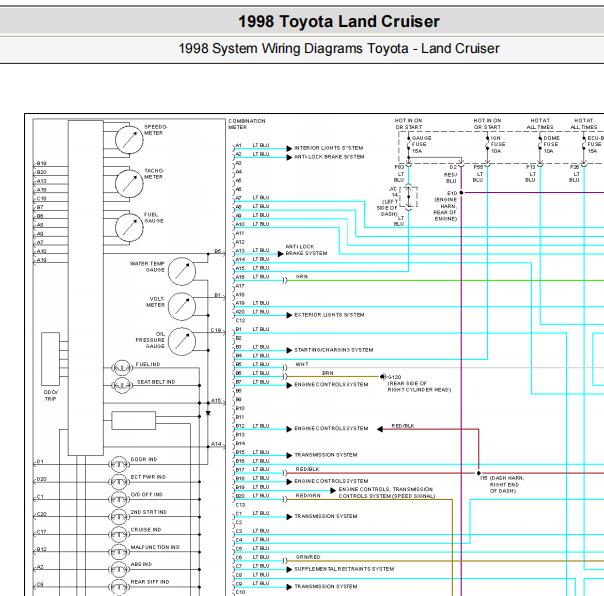604x596 pixels.
Task: Select 'ENGINE CONTROLS SYSTEM' label at pin B18
Action: tap(331, 481)
